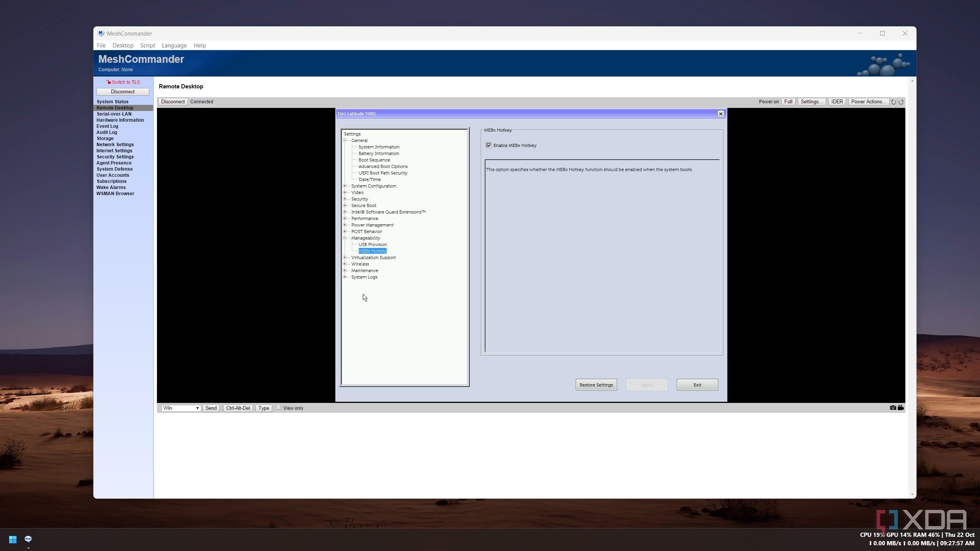Click the Full screen button

788,101
